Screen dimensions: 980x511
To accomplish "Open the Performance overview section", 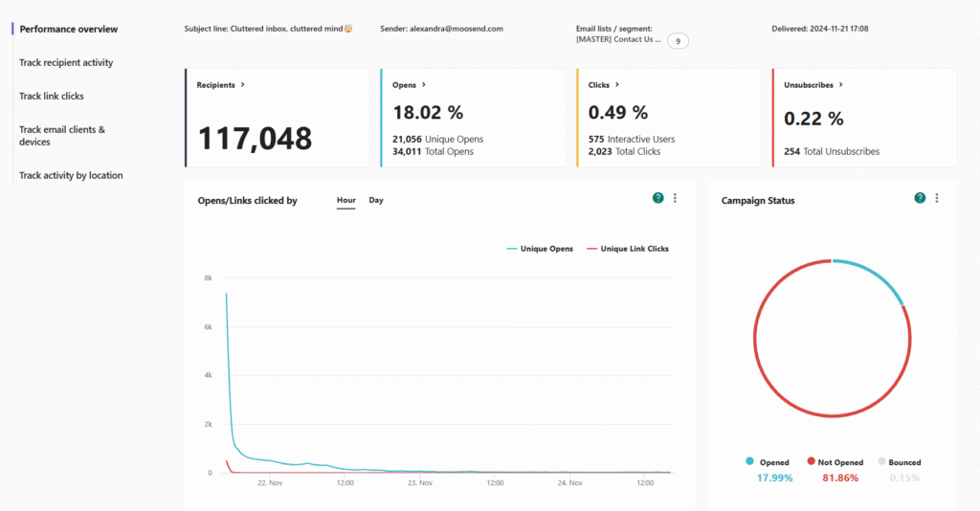I will point(68,30).
